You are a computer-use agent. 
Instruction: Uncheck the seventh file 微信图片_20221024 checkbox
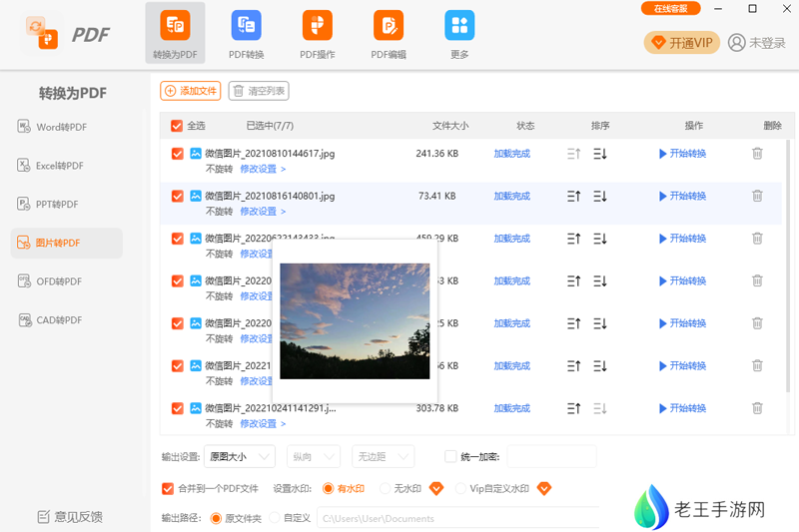point(178,408)
